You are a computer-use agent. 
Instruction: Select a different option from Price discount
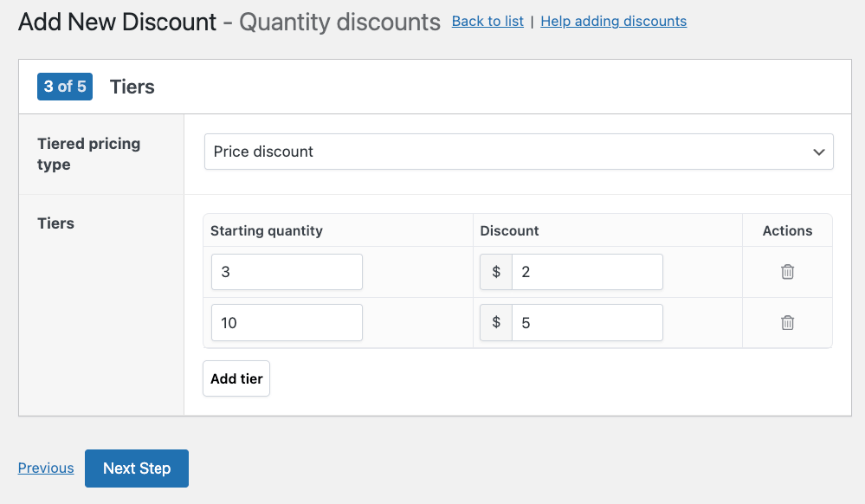coord(518,152)
